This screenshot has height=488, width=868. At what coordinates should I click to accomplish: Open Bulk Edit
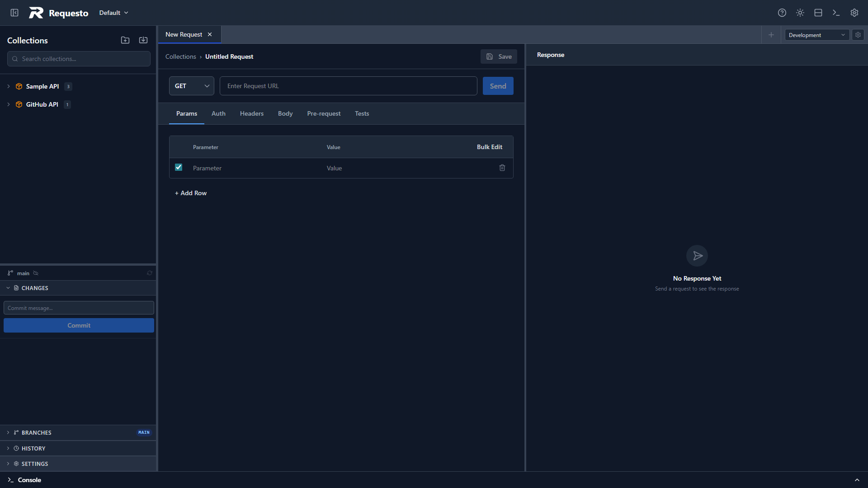click(x=490, y=147)
